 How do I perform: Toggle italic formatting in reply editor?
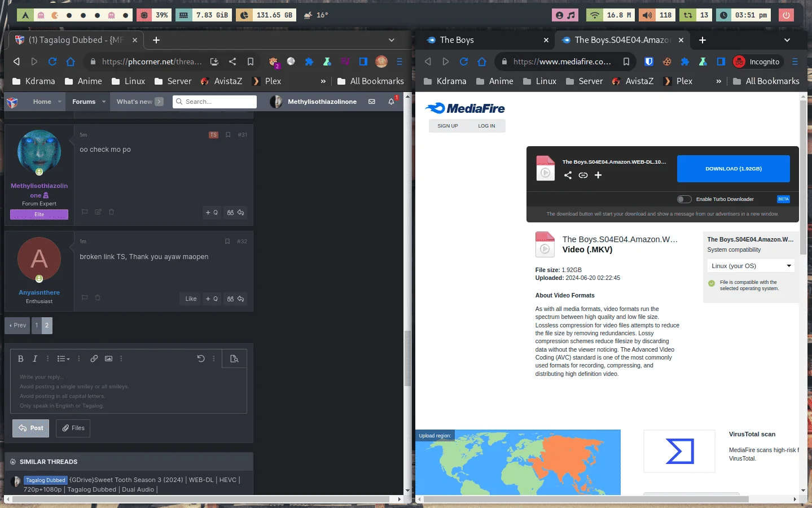(x=35, y=359)
